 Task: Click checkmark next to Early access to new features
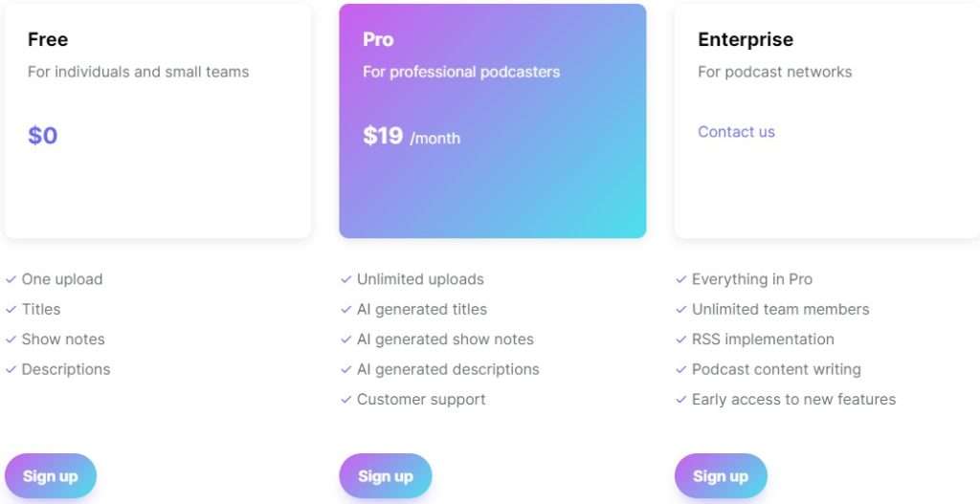click(x=680, y=399)
